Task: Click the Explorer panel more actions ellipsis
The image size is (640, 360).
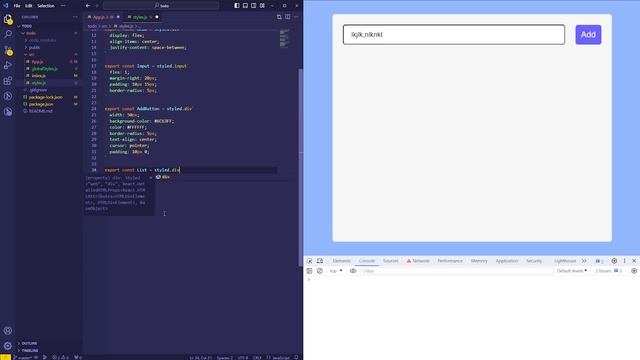Action: tap(75, 17)
